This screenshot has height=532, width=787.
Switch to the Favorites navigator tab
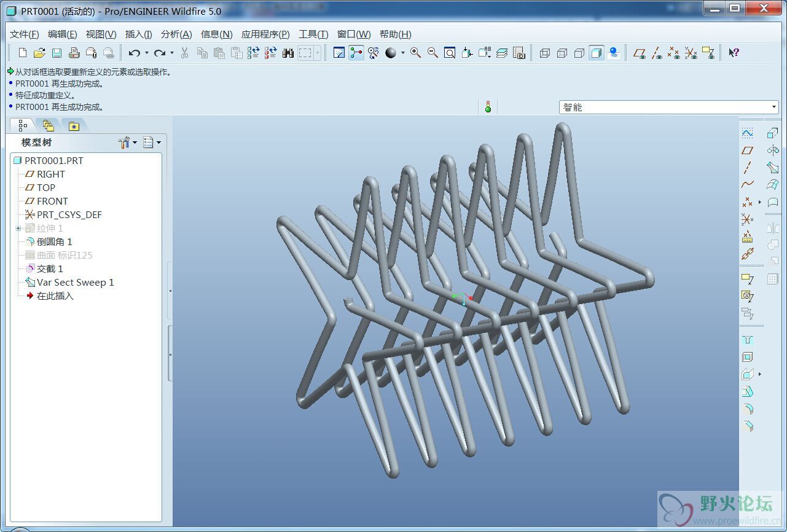(74, 126)
